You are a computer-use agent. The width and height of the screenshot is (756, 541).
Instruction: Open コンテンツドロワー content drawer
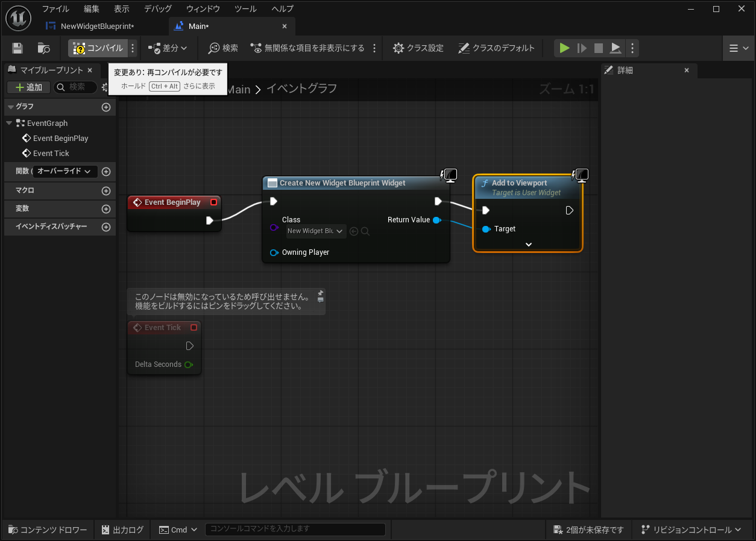[48, 530]
